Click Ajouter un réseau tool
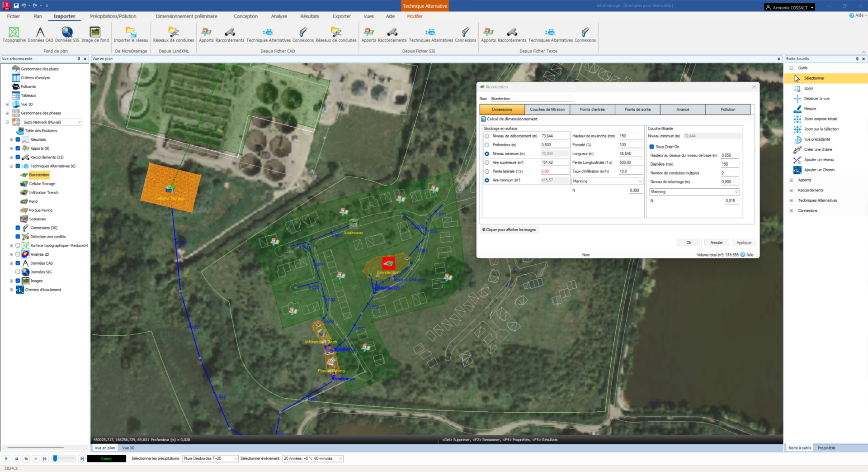Image resolution: width=868 pixels, height=472 pixels. pos(818,160)
